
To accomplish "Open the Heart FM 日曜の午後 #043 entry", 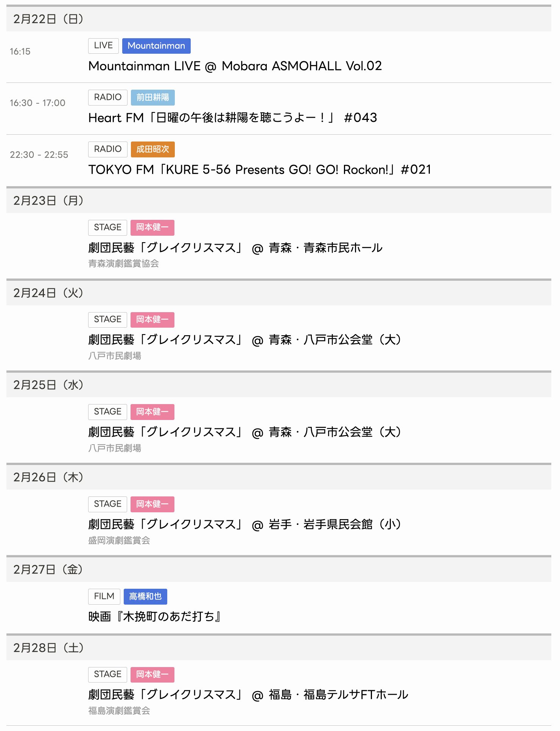I will 232,118.
